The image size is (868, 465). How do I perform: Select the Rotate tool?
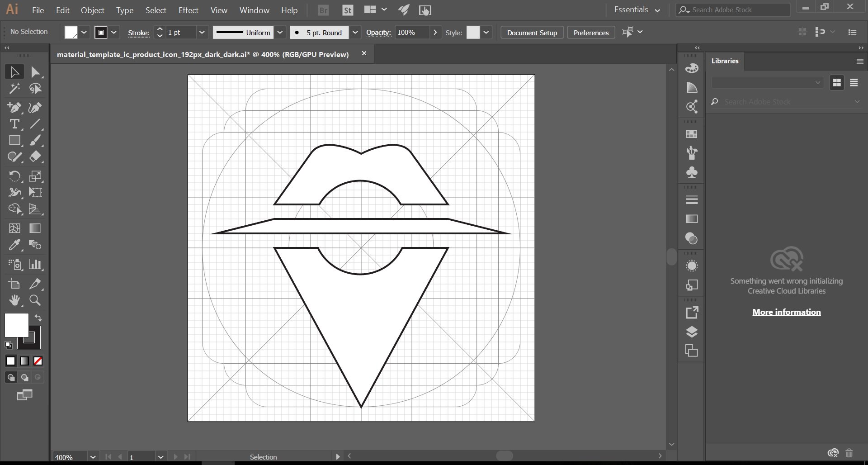click(x=14, y=176)
